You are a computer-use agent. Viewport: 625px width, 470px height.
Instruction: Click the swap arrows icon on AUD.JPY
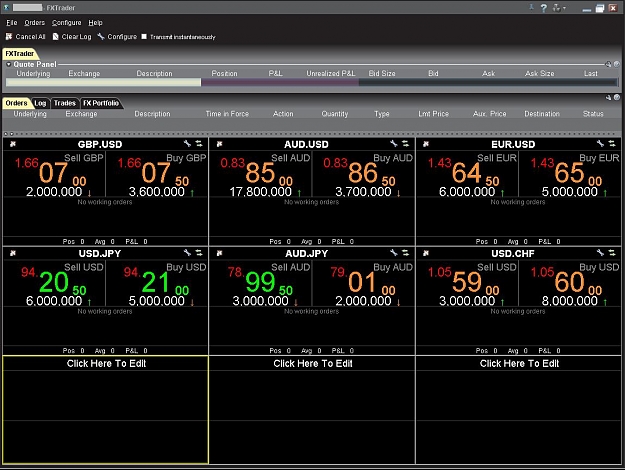[405, 253]
